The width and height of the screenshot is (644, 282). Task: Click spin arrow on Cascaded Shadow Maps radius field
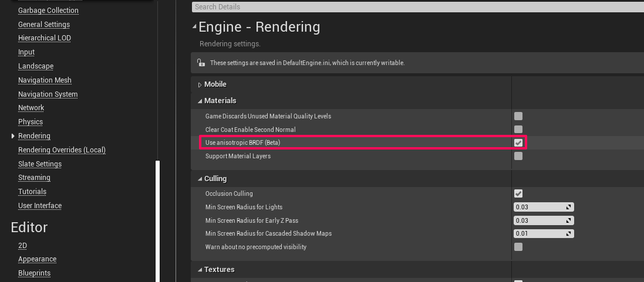(569, 234)
